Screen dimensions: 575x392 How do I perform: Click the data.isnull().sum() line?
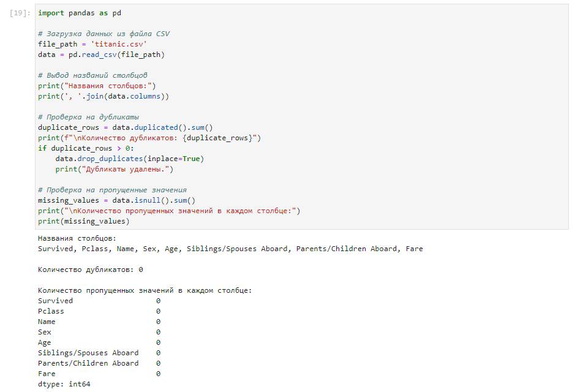click(116, 200)
